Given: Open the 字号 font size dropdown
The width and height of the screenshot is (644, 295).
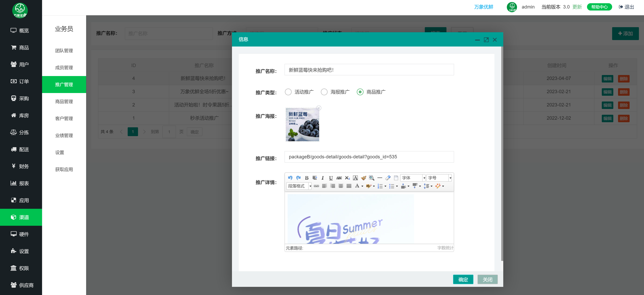Looking at the screenshot, I should pos(439,178).
